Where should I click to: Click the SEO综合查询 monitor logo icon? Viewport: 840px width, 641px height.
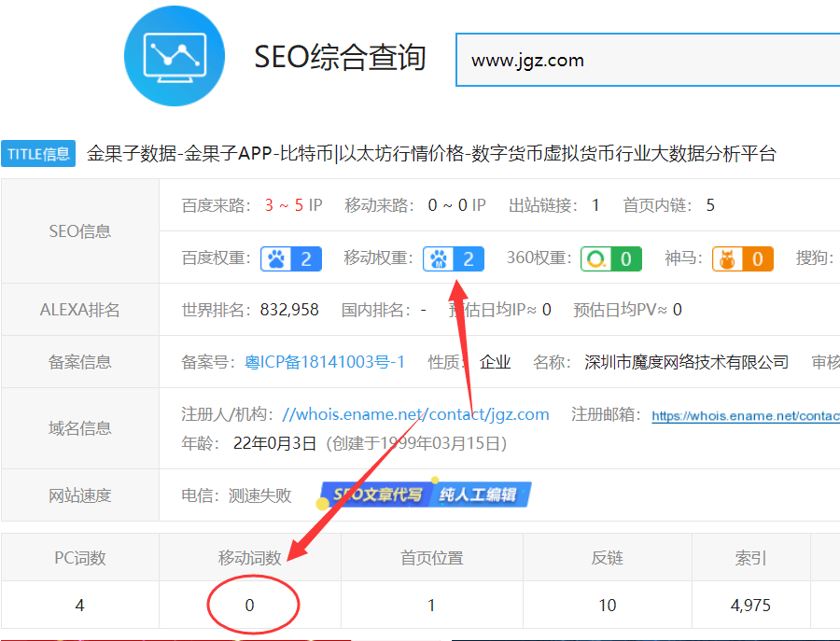[x=175, y=56]
